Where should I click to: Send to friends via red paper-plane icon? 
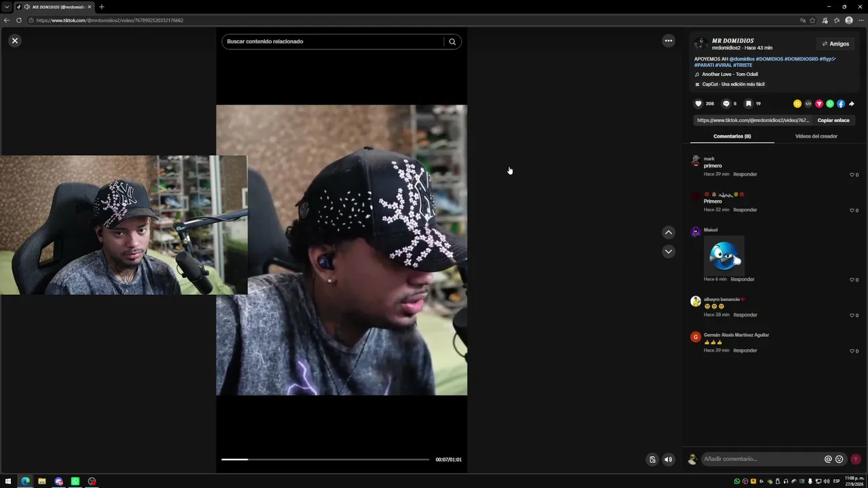819,104
